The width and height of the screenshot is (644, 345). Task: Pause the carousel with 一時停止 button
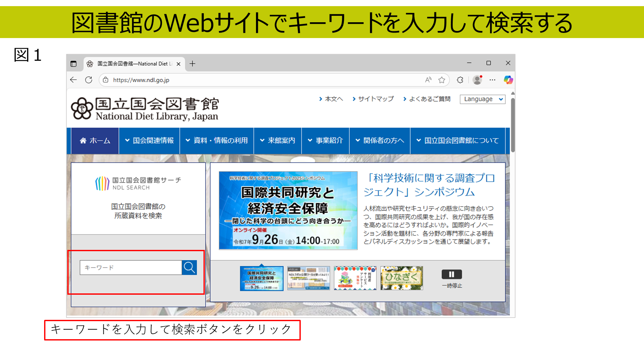(451, 275)
